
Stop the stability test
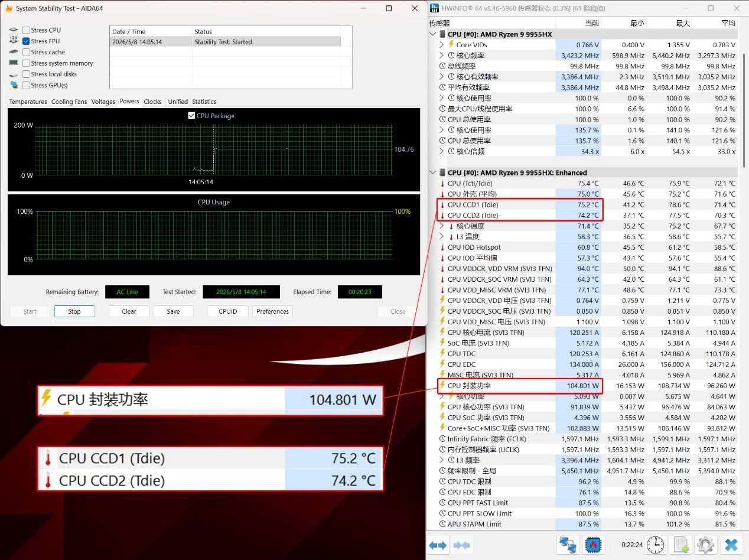74,311
